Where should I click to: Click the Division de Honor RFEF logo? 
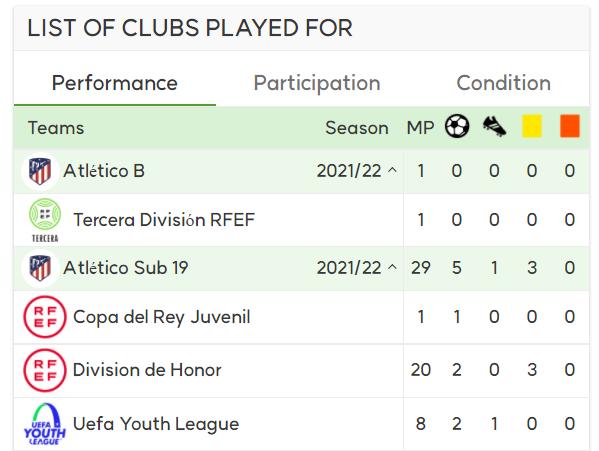tap(45, 370)
